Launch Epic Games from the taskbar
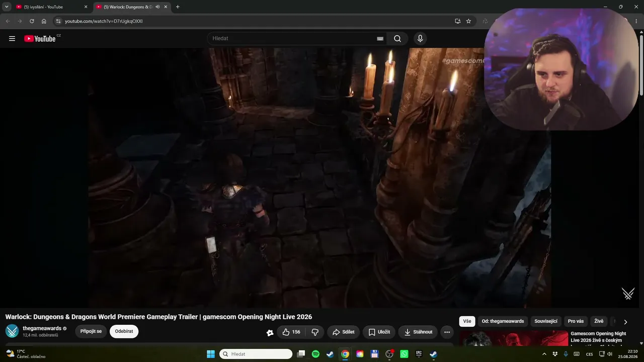This screenshot has height=362, width=644. click(x=419, y=354)
